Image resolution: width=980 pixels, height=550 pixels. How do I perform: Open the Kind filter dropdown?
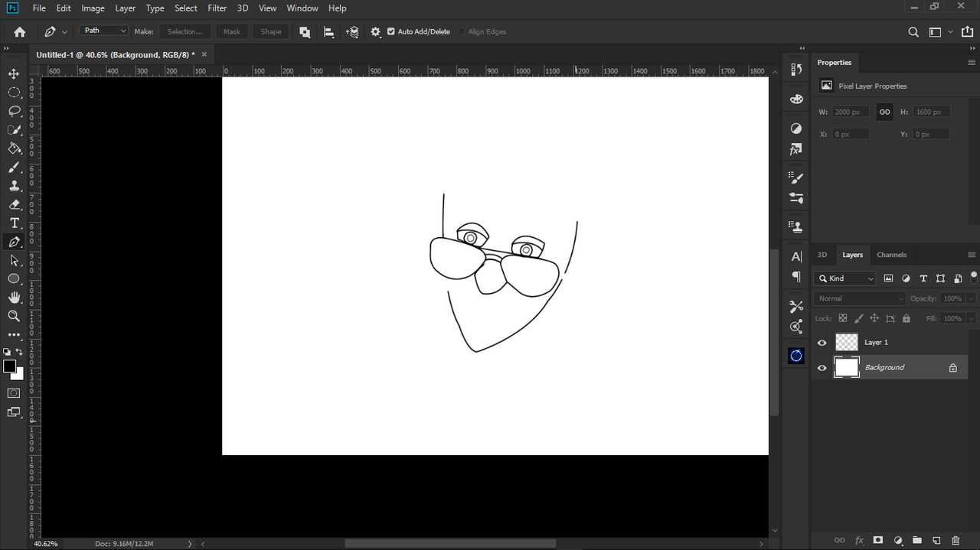[x=844, y=278]
